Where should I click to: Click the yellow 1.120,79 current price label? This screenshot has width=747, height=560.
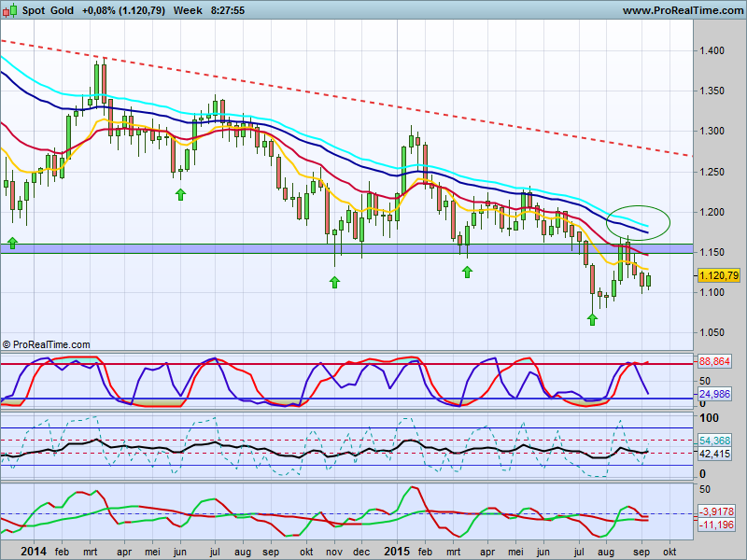click(719, 275)
